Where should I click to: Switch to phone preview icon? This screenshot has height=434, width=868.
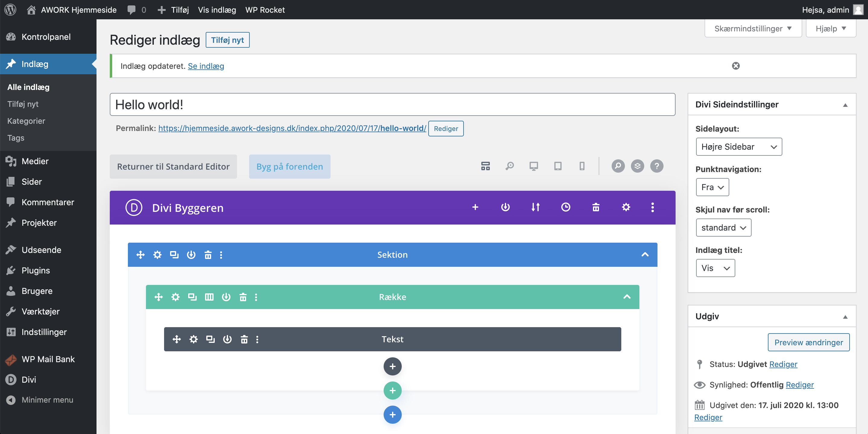582,166
